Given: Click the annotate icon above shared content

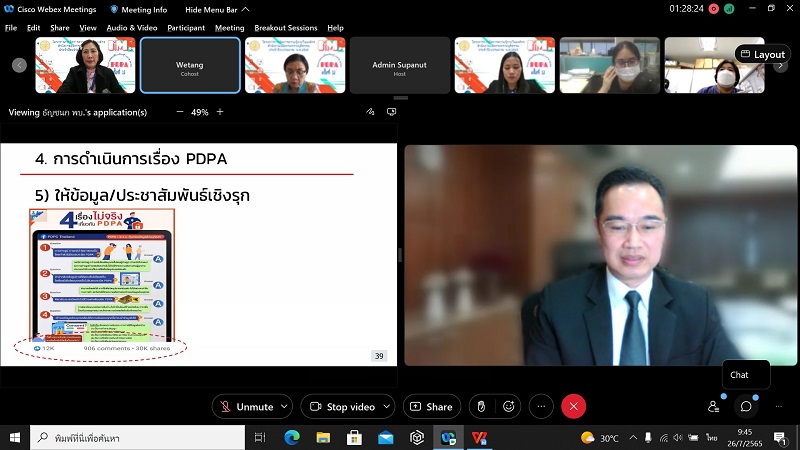Looking at the screenshot, I should [x=371, y=112].
